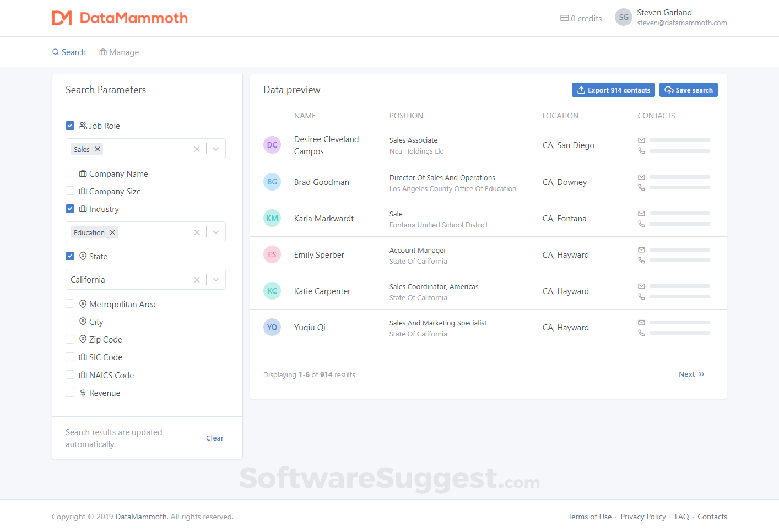Click the credits card icon
Image resolution: width=779 pixels, height=532 pixels.
pyautogui.click(x=565, y=18)
